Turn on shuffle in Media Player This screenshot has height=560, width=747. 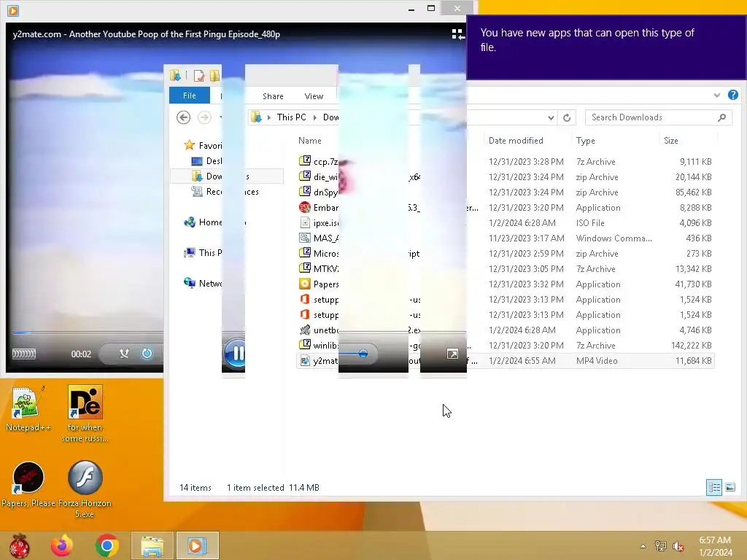click(x=124, y=354)
